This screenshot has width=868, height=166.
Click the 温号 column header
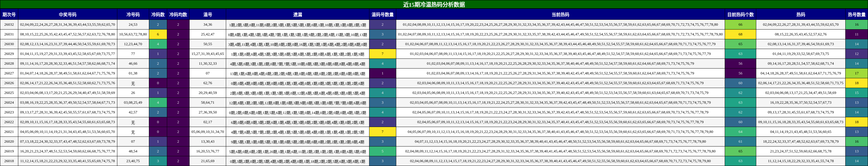pyautogui.click(x=208, y=14)
